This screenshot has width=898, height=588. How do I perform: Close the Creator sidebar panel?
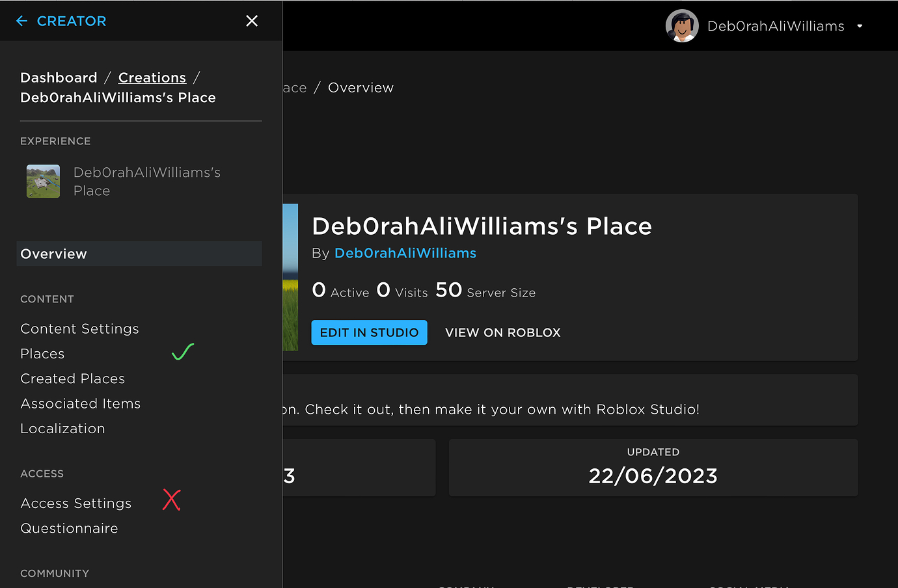pos(251,20)
